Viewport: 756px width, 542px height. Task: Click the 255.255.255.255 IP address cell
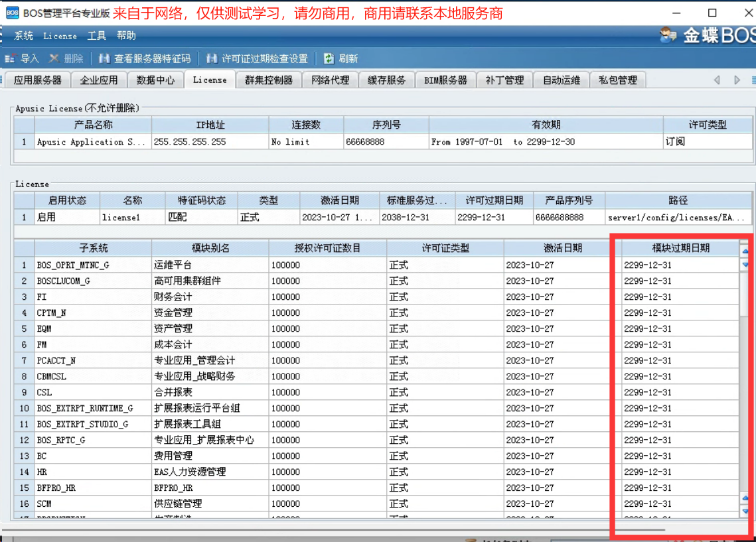210,142
